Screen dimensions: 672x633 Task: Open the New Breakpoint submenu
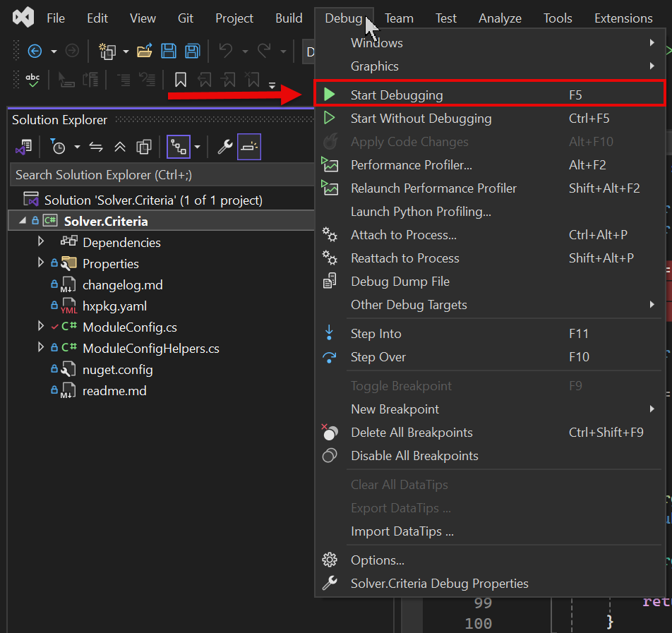[489, 409]
